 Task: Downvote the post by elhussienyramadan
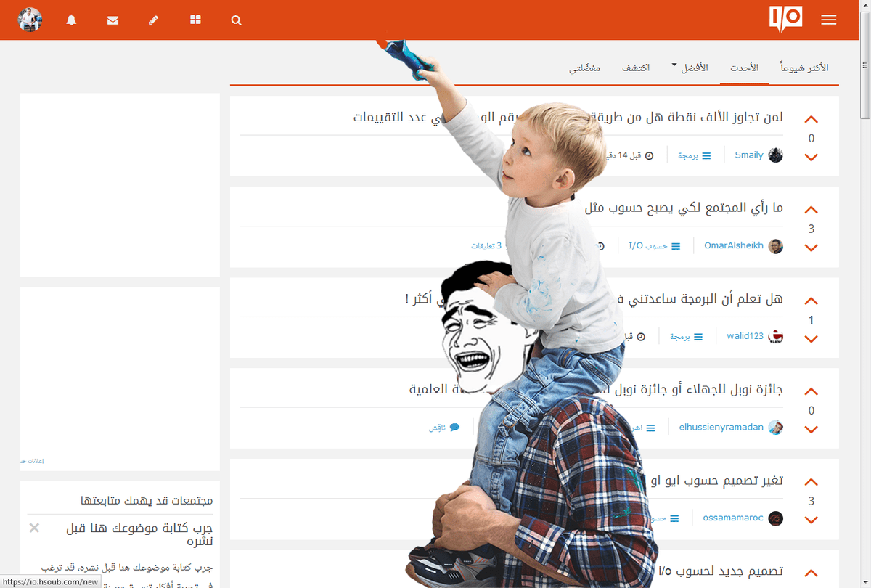click(811, 430)
